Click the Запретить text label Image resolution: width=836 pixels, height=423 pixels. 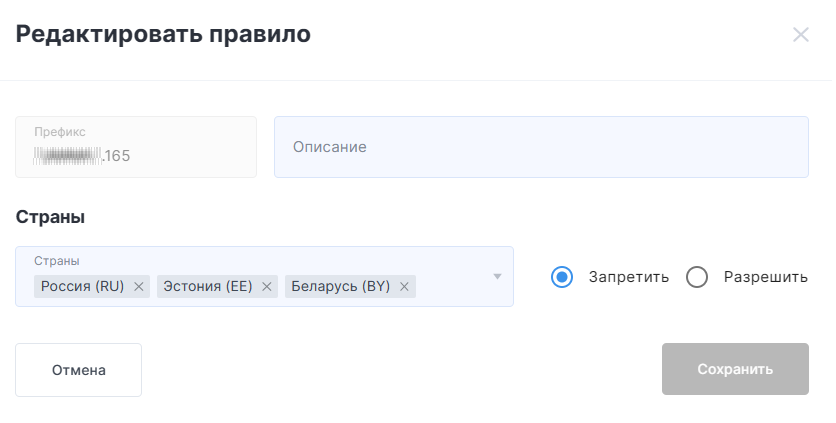[628, 277]
